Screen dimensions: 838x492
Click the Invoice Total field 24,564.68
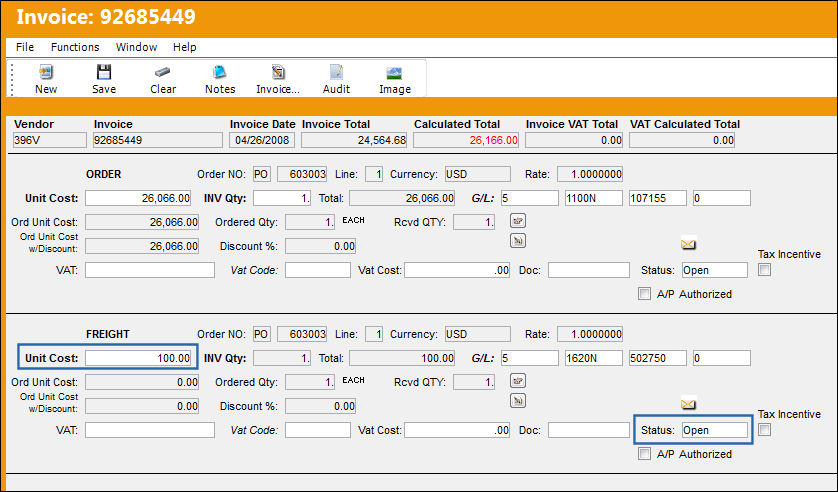click(354, 140)
